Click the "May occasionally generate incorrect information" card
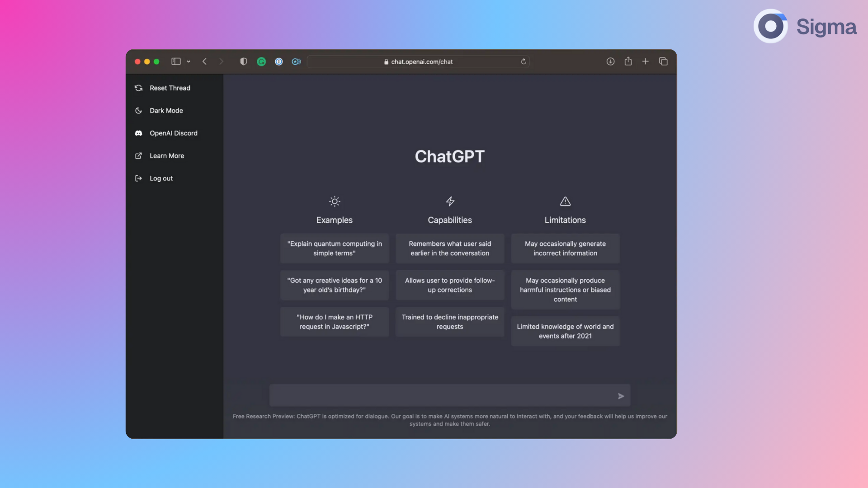 565,249
